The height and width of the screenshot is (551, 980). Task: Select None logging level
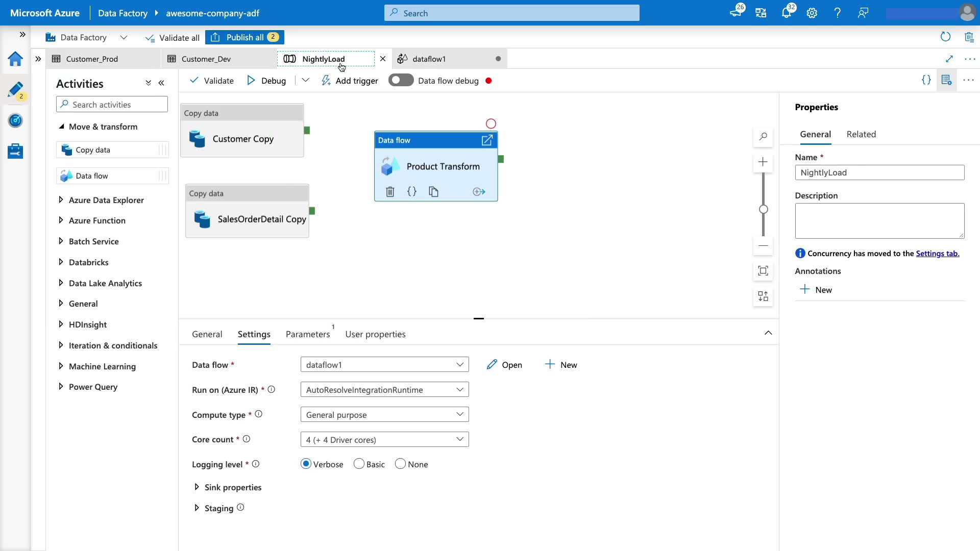pos(401,464)
